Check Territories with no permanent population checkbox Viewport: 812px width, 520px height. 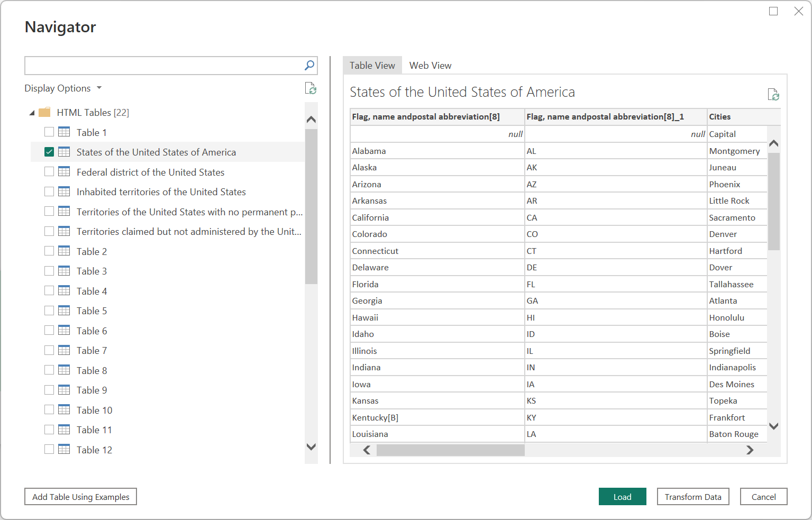point(49,211)
